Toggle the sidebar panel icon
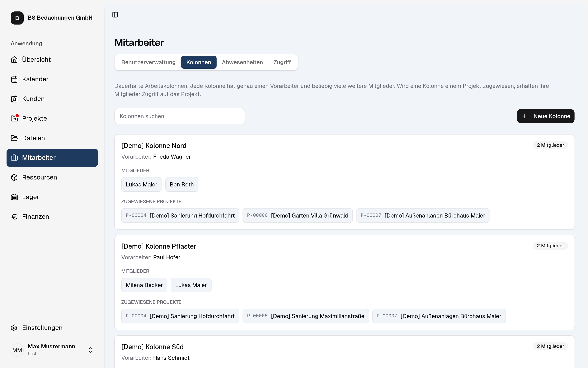The image size is (588, 368). [115, 15]
